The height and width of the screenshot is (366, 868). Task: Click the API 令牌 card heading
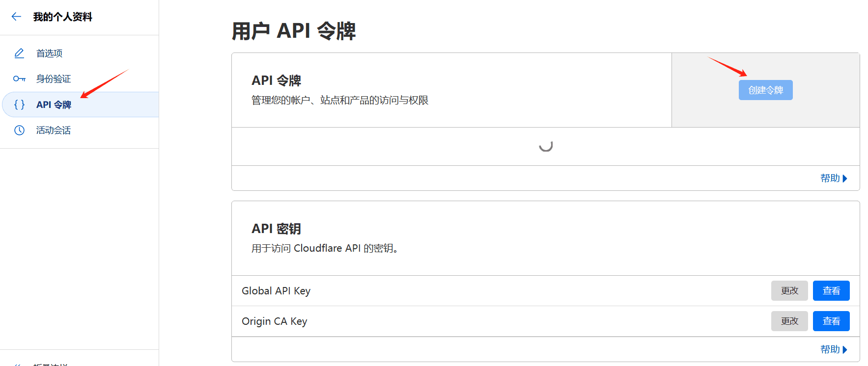click(276, 80)
